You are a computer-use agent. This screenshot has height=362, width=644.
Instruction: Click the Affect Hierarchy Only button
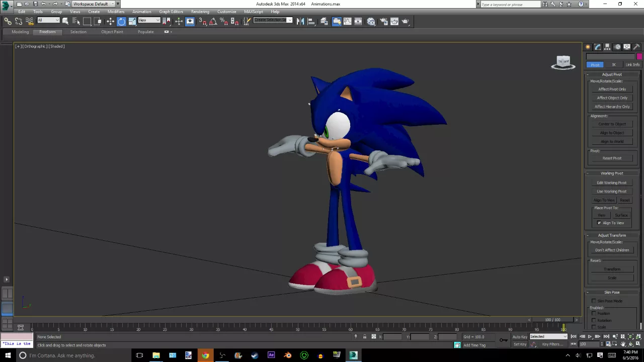(x=612, y=107)
